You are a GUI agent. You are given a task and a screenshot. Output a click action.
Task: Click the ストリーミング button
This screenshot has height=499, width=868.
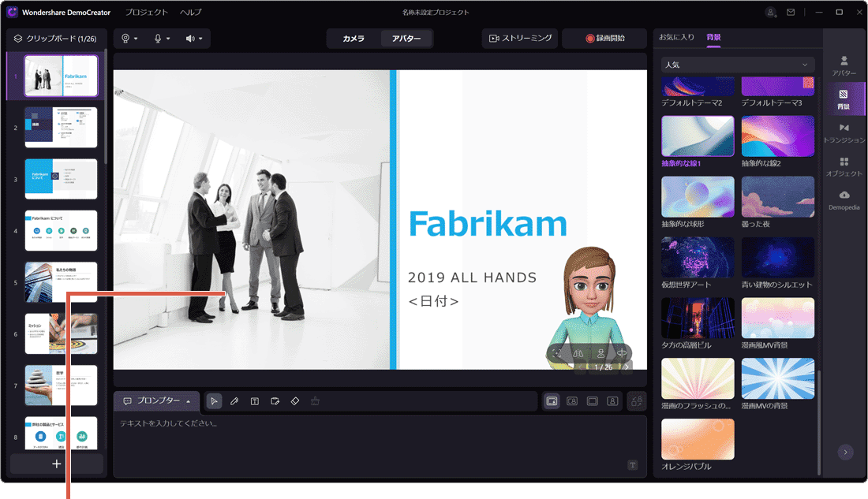(x=519, y=38)
